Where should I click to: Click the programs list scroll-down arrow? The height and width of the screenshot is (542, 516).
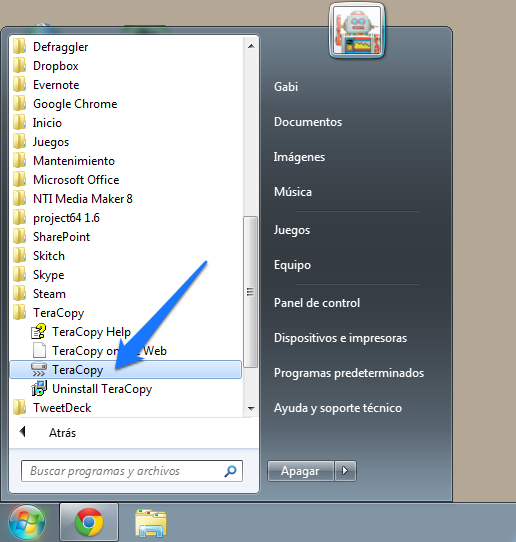[251, 408]
